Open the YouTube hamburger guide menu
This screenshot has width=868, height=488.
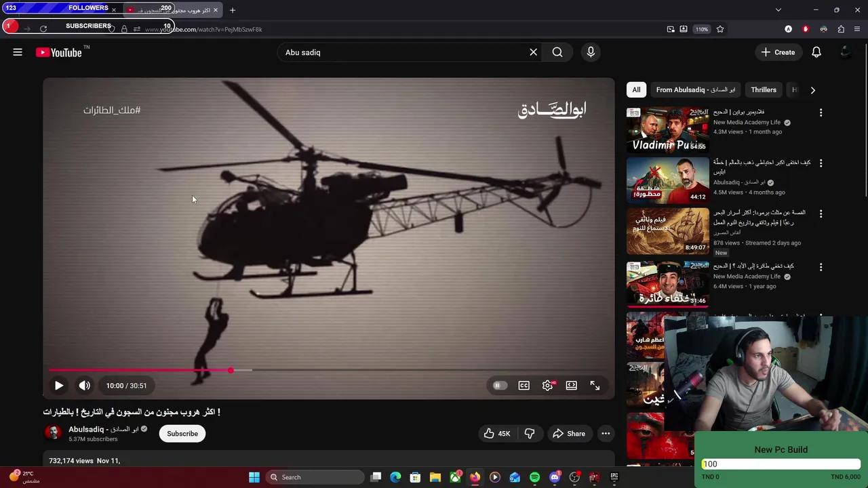18,52
